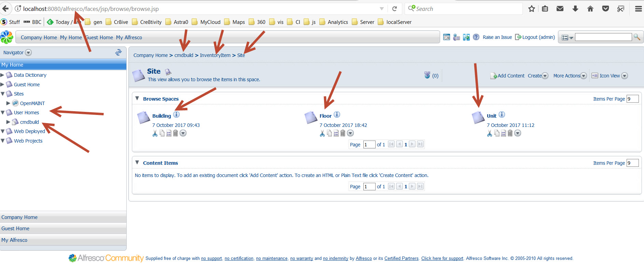This screenshot has height=264, width=644.
Task: Open My Alfresco in top navigation bar
Action: click(x=129, y=38)
